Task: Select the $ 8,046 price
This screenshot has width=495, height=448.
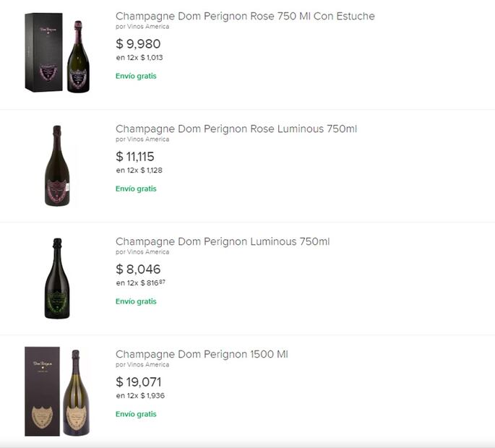Action: [x=138, y=270]
